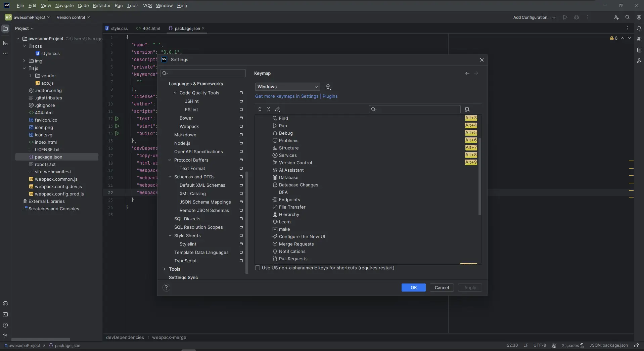Open the Problems tool window icon
The height and width of the screenshot is (351, 644).
coord(5,325)
